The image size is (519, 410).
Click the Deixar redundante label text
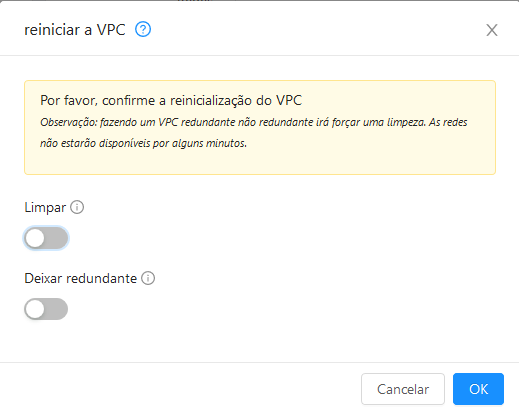click(x=81, y=278)
